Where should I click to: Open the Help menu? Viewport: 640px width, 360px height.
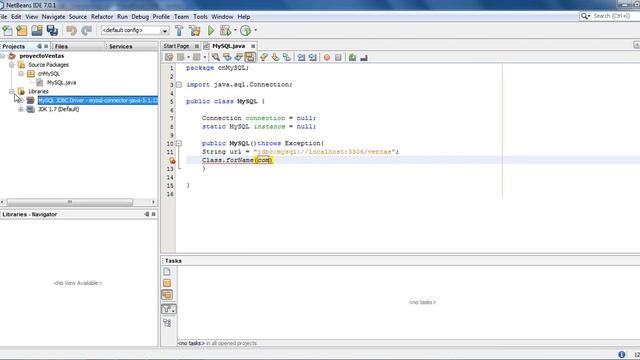[x=244, y=17]
